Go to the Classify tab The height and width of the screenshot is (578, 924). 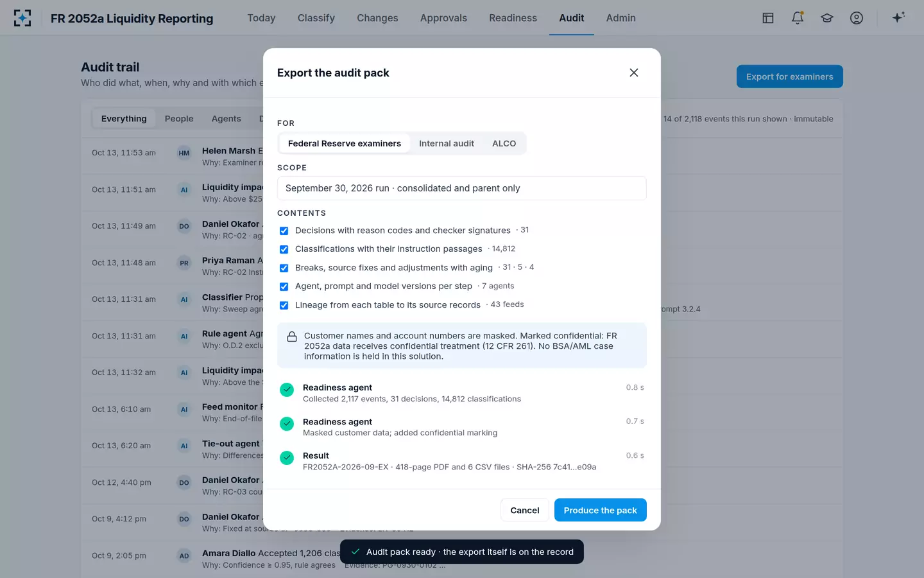(316, 18)
